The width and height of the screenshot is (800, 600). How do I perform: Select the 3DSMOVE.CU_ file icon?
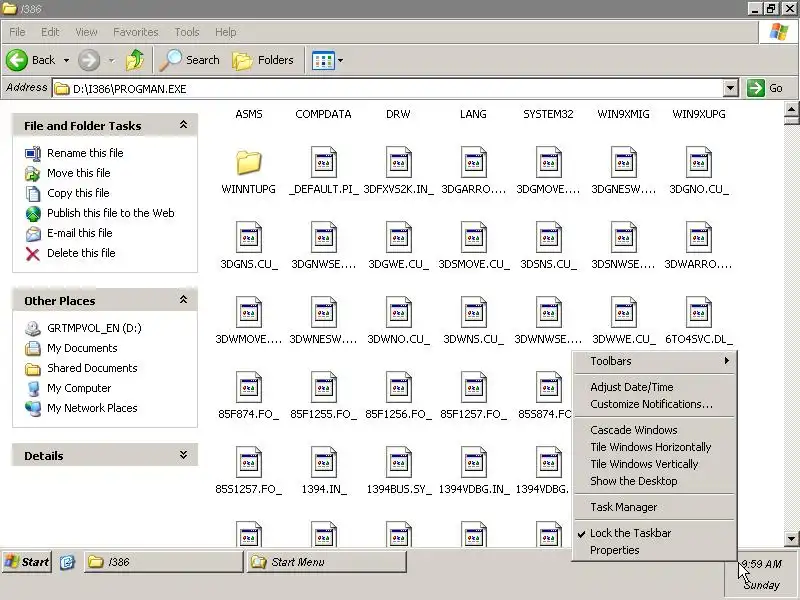pyautogui.click(x=473, y=237)
